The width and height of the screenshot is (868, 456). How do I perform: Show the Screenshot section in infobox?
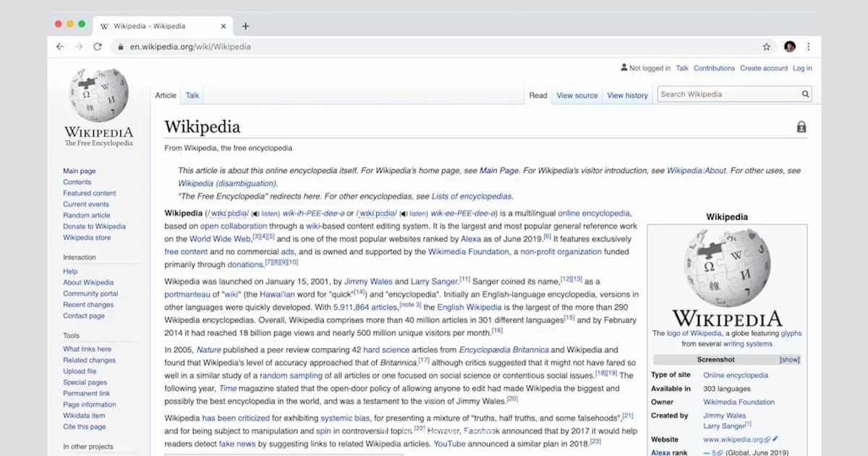789,360
